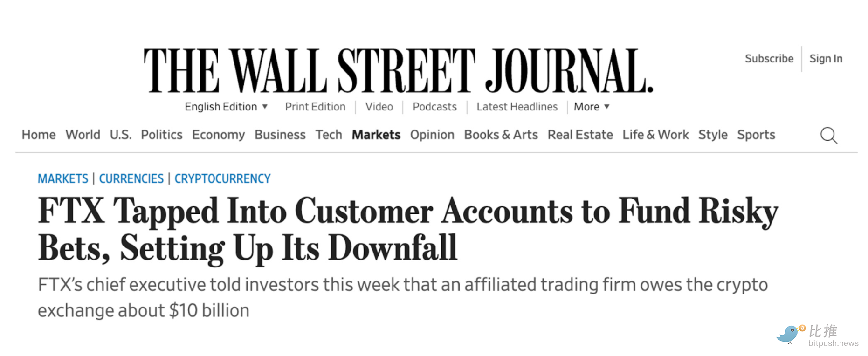Open the World section
The image size is (868, 356).
tap(83, 135)
